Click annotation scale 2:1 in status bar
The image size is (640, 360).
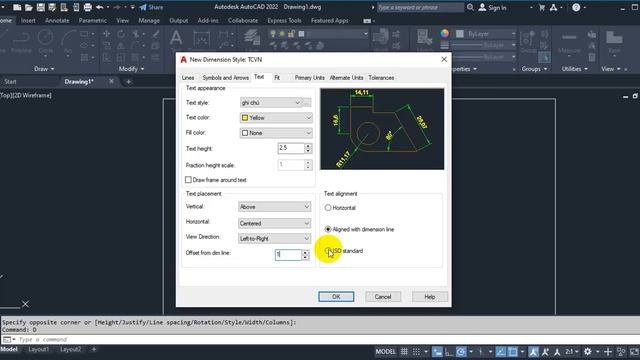[571, 351]
